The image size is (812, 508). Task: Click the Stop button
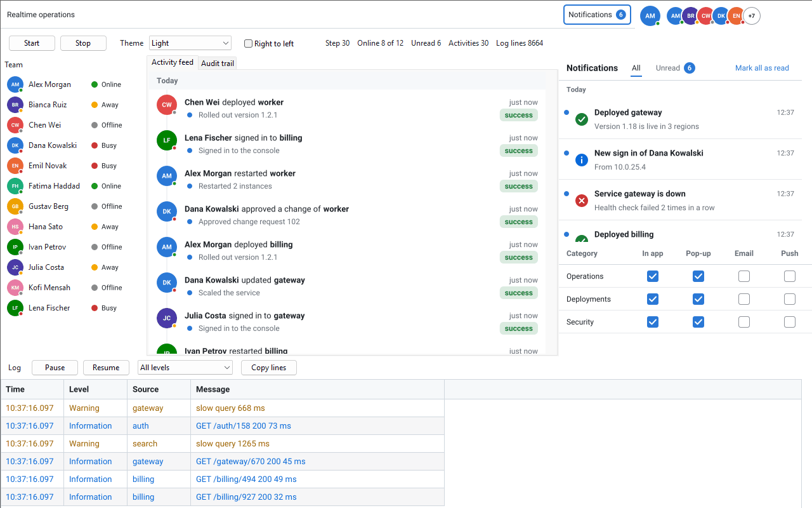pos(83,43)
